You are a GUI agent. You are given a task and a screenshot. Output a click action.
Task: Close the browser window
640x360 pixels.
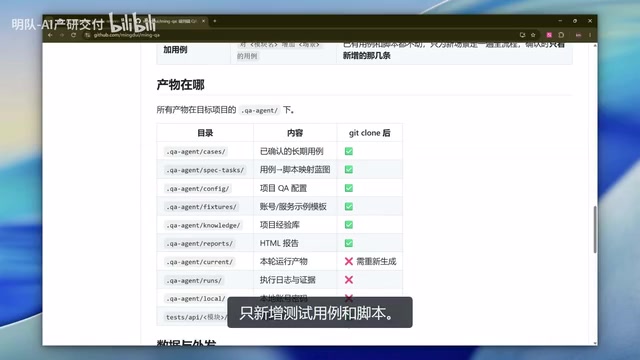[x=590, y=21]
